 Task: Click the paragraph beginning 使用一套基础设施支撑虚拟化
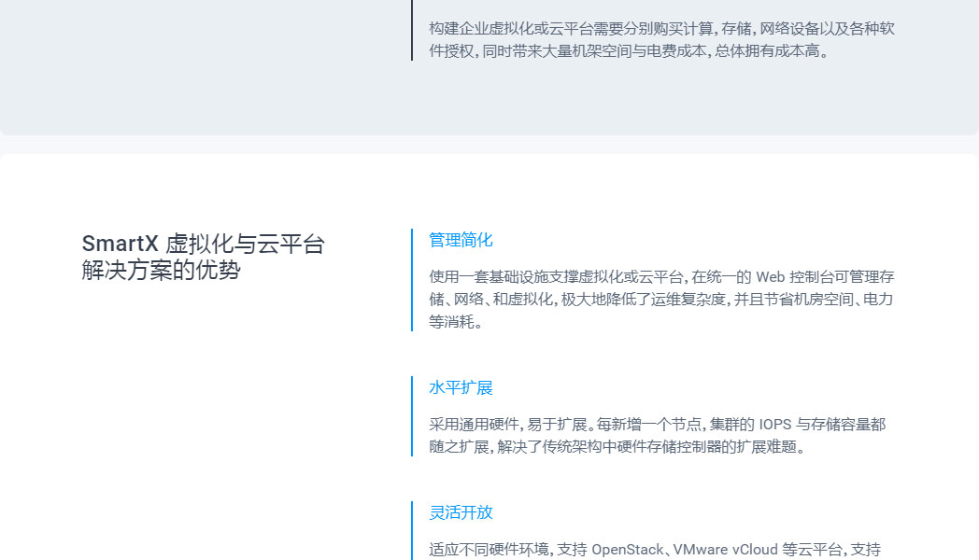click(x=661, y=300)
